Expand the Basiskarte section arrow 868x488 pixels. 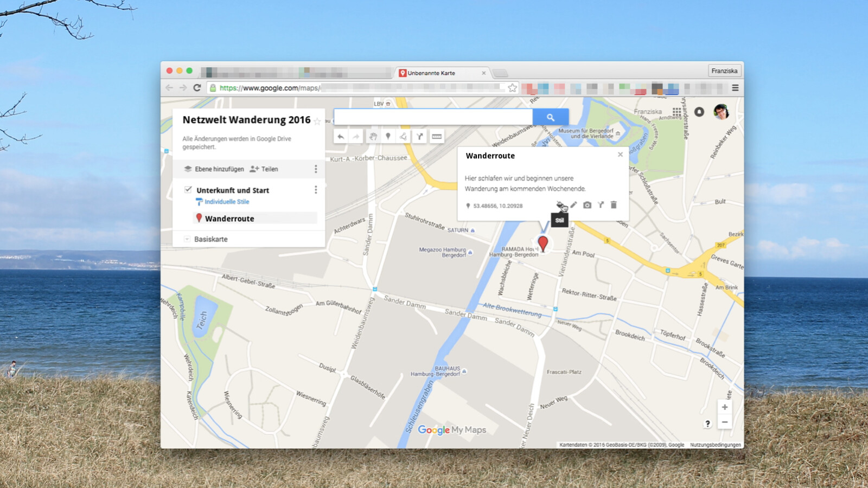(x=187, y=239)
